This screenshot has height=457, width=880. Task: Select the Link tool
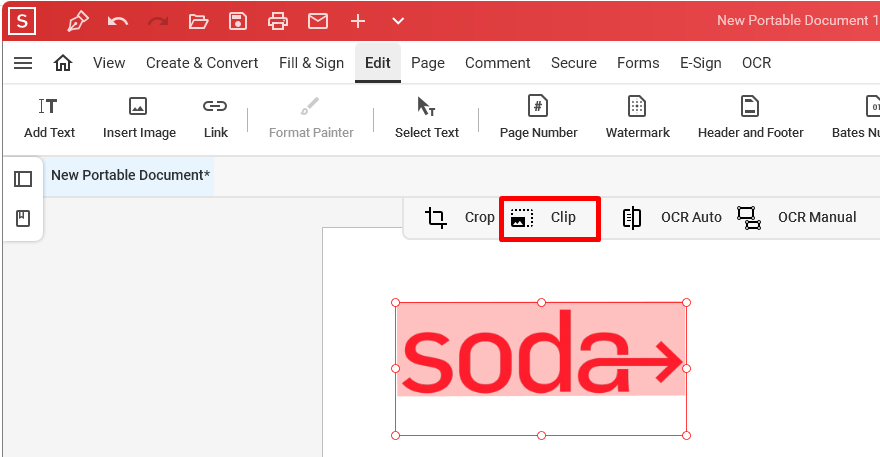[216, 118]
